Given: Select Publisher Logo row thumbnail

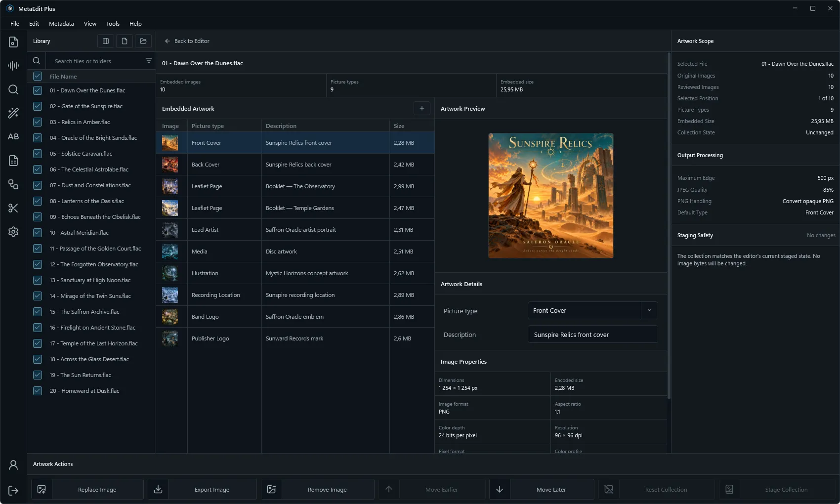Looking at the screenshot, I should pyautogui.click(x=170, y=338).
